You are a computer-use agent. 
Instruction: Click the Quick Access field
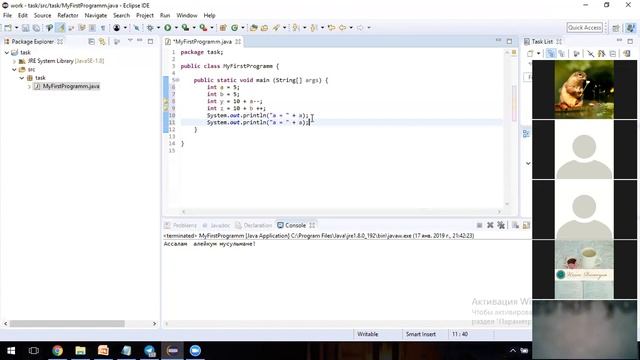584,27
